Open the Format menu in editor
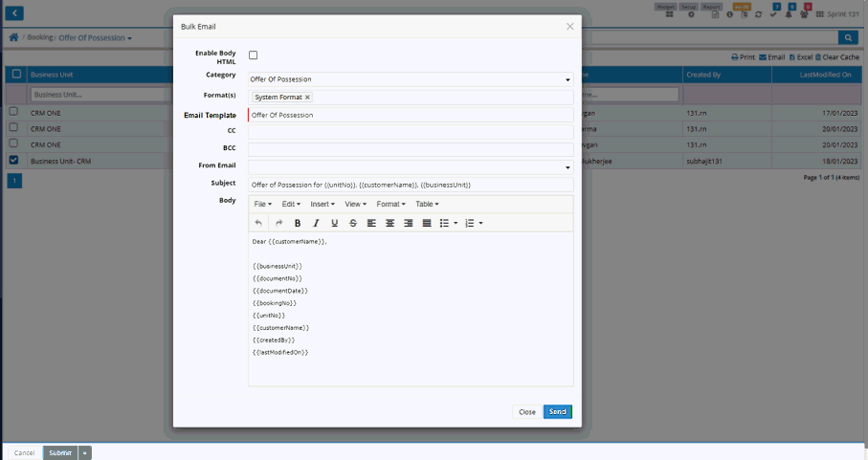 click(390, 204)
